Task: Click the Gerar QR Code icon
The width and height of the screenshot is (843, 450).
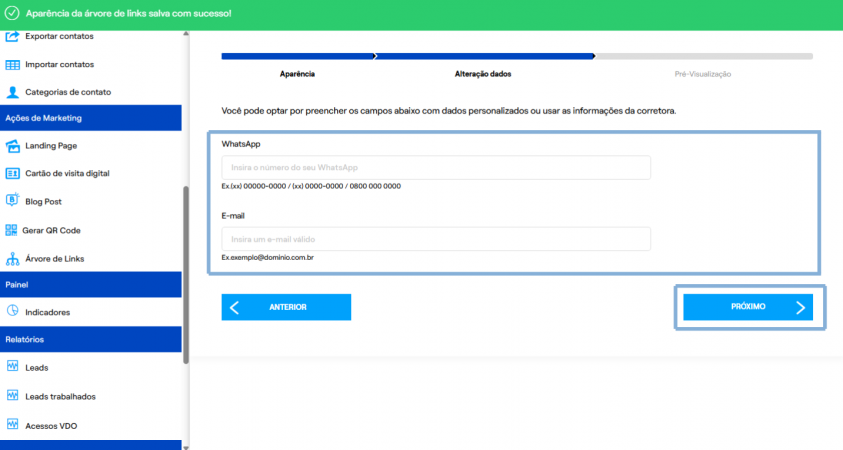Action: [x=11, y=230]
